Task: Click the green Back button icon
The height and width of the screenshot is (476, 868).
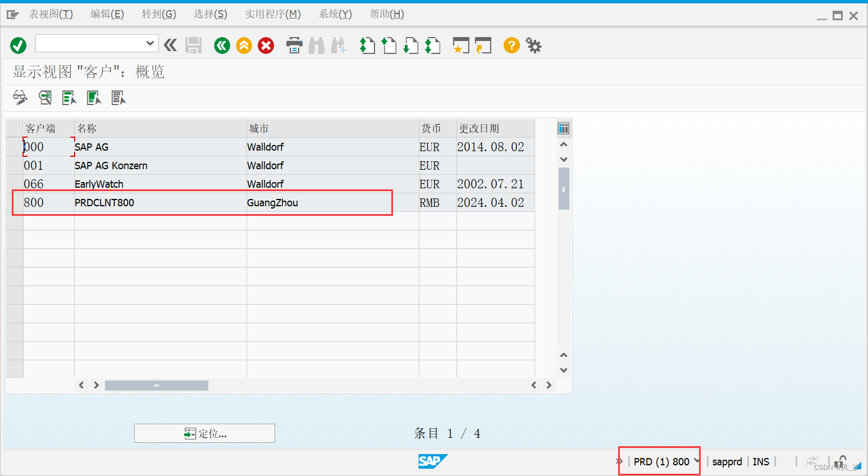Action: click(222, 46)
